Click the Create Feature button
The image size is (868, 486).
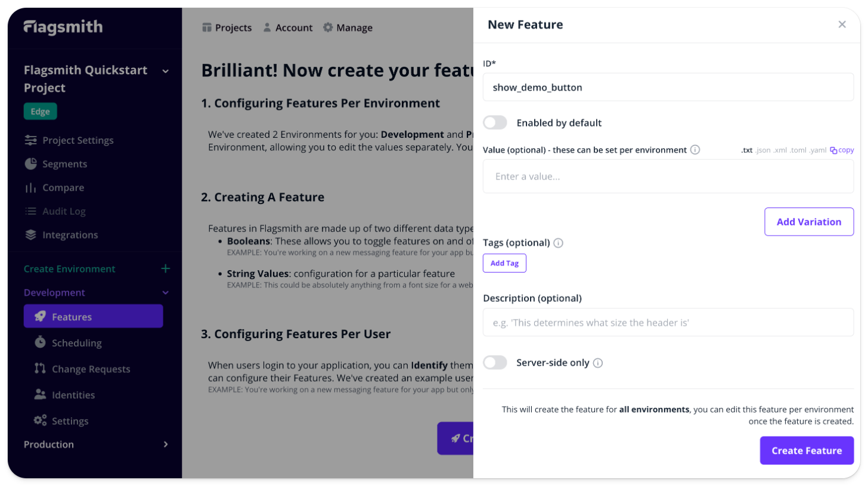coord(806,450)
